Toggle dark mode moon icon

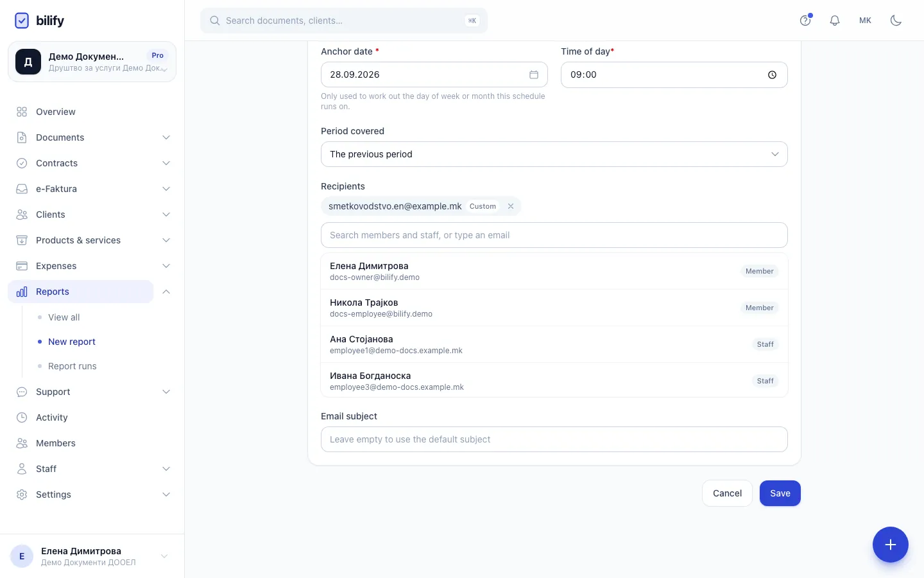point(896,21)
